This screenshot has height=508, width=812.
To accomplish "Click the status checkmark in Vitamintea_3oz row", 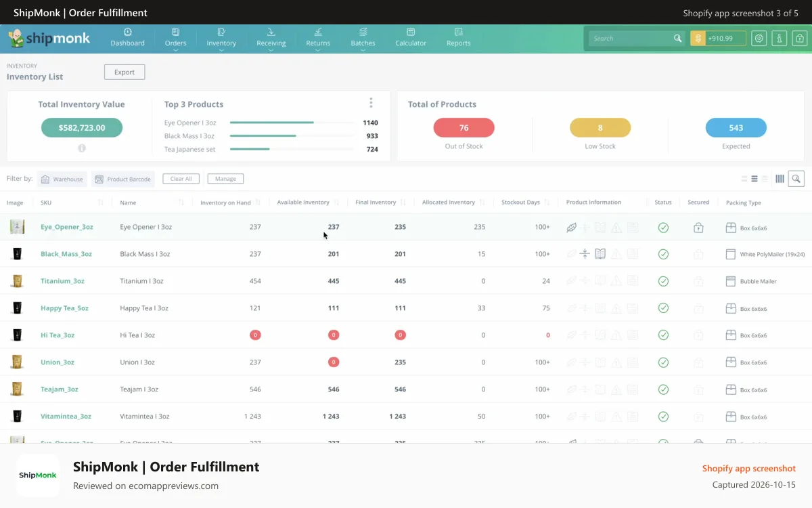I will point(663,417).
